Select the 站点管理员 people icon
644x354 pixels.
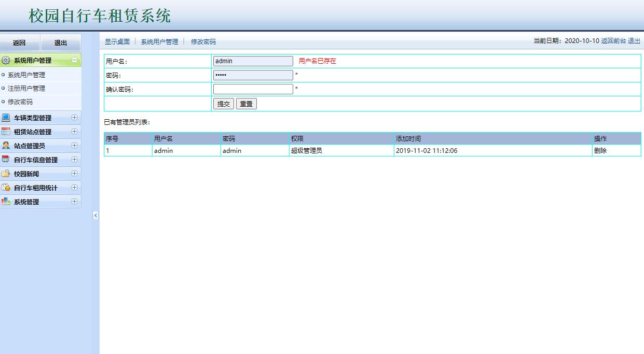tap(6, 146)
